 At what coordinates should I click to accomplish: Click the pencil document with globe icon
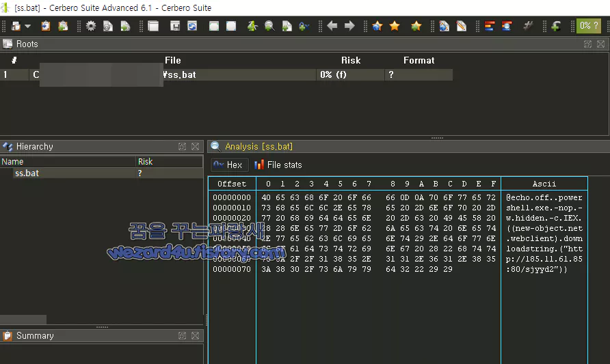pyautogui.click(x=444, y=26)
